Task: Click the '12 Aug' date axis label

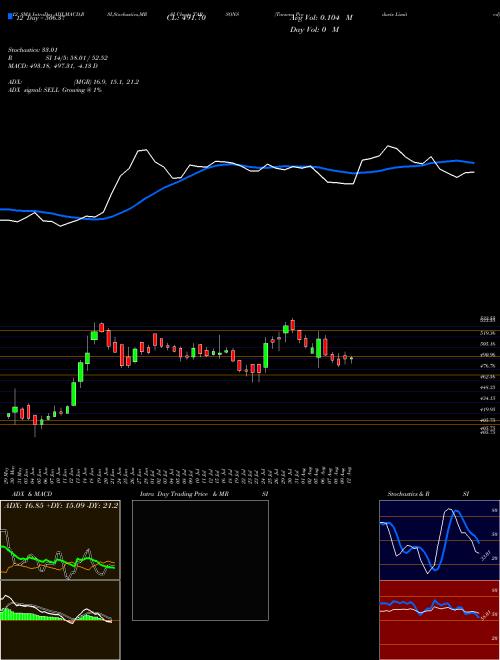Action: tap(350, 474)
